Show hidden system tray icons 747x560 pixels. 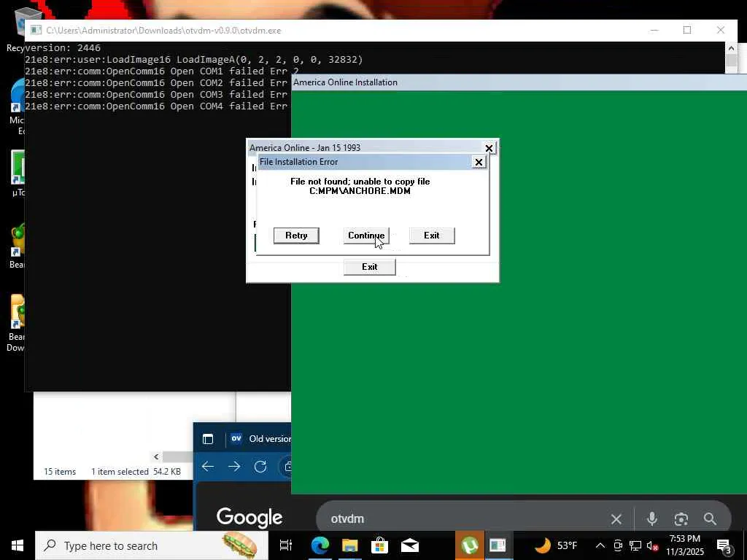pos(600,545)
